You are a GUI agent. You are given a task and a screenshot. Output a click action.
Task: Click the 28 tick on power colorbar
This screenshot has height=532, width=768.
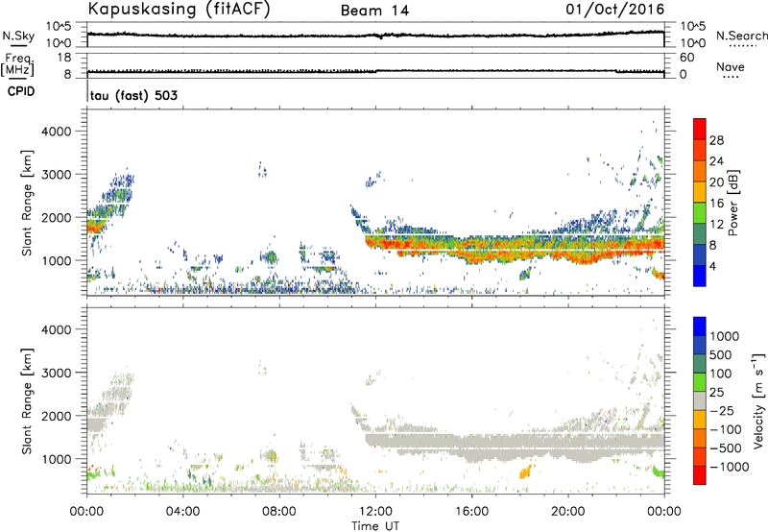[716, 140]
